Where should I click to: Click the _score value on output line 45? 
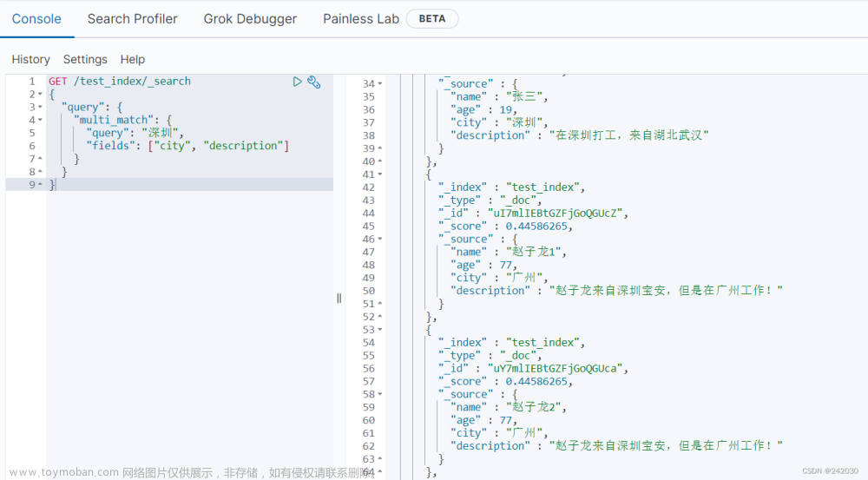[536, 226]
